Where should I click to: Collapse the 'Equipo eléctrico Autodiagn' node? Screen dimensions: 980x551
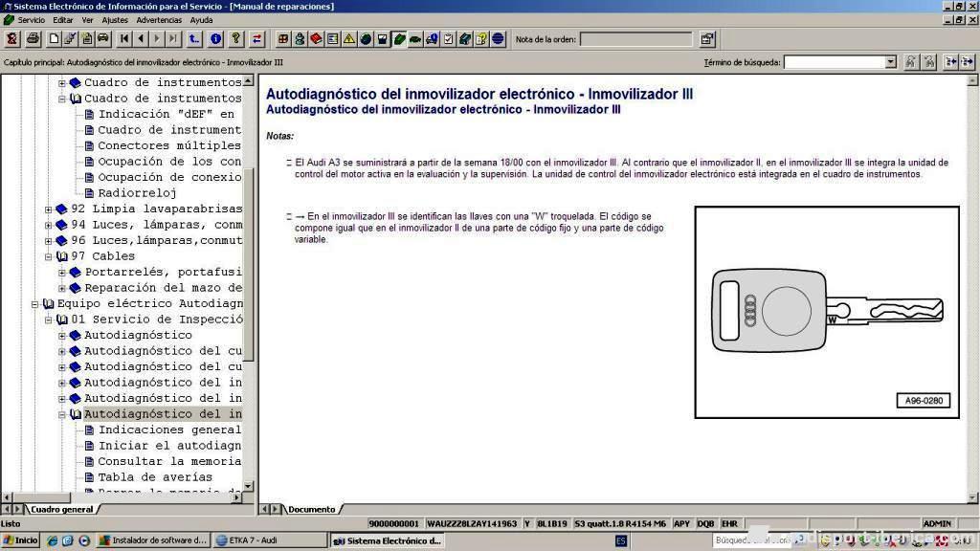(35, 304)
